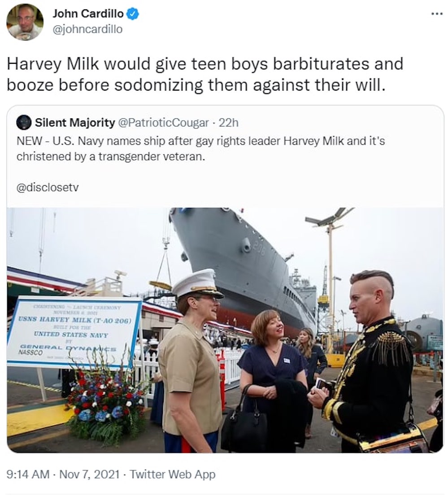Image resolution: width=448 pixels, height=496 pixels.
Task: Click the Twitter Web App source link
Action: [x=173, y=474]
